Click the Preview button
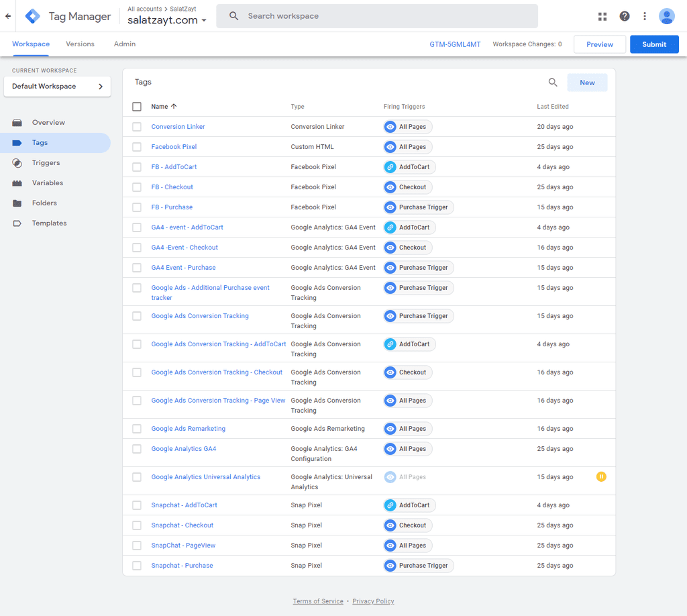Image resolution: width=687 pixels, height=616 pixels. pos(599,44)
